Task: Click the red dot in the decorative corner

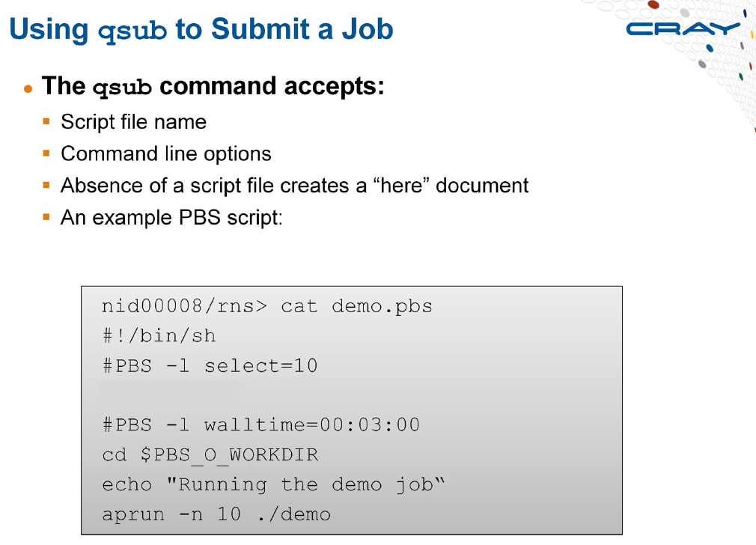Action: coord(653,4)
